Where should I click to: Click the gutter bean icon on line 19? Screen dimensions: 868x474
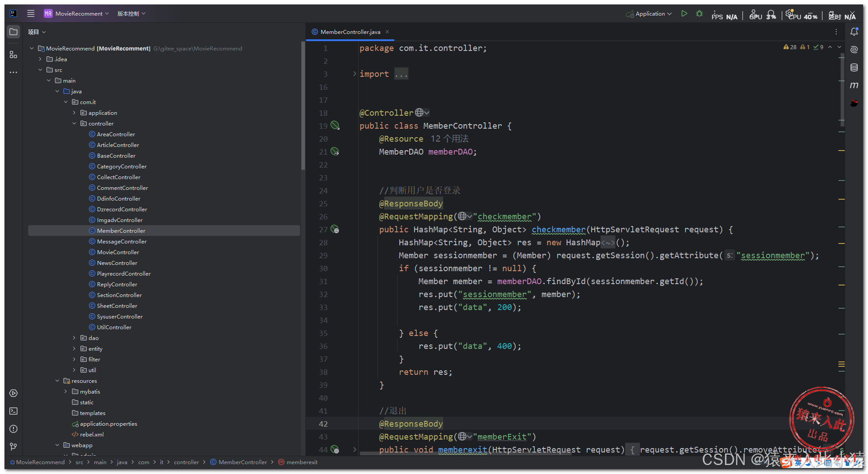tap(335, 126)
